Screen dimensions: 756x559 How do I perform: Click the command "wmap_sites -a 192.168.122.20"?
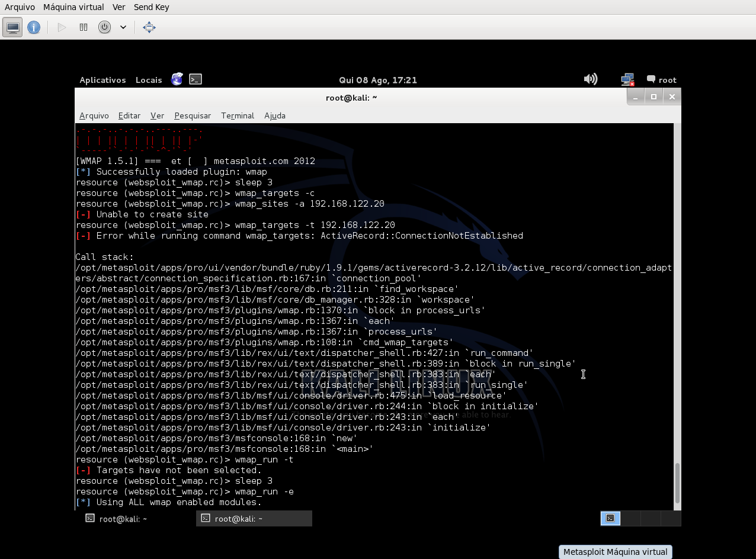click(310, 204)
